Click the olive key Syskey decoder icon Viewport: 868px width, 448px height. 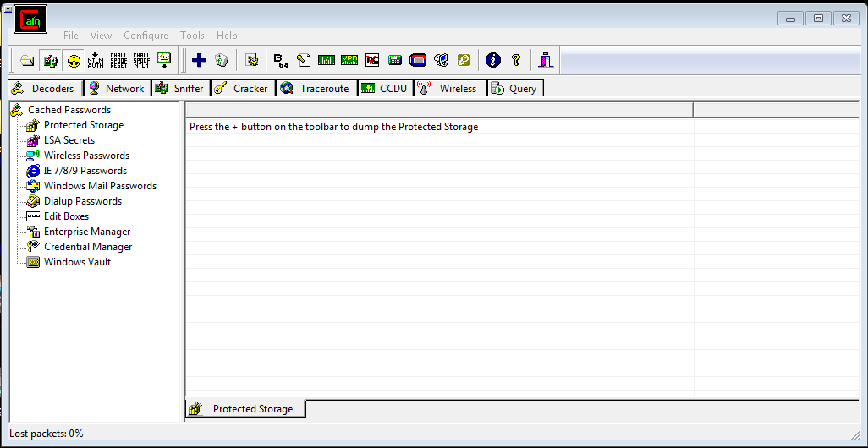tap(464, 60)
